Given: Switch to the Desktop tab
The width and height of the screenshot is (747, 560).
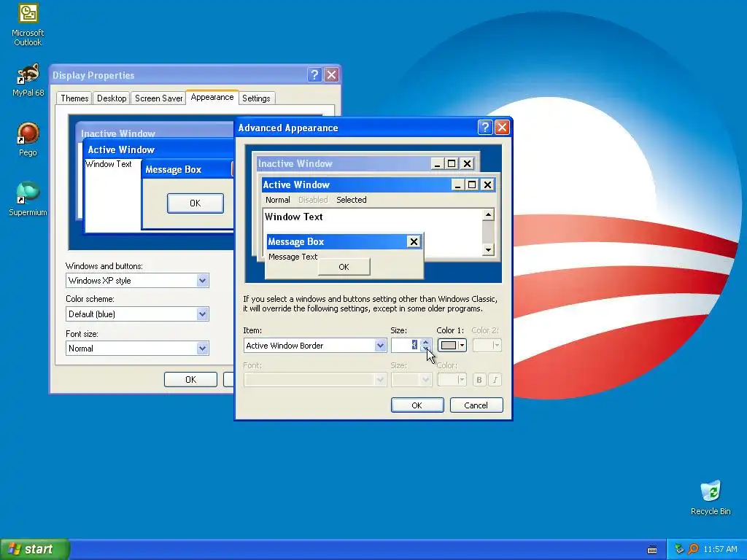Looking at the screenshot, I should coord(112,98).
